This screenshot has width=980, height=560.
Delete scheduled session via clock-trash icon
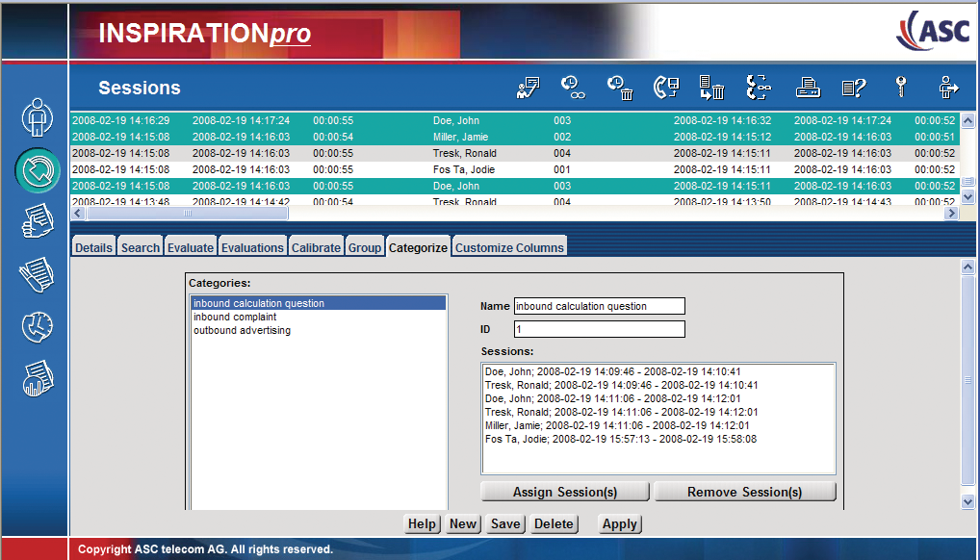619,87
